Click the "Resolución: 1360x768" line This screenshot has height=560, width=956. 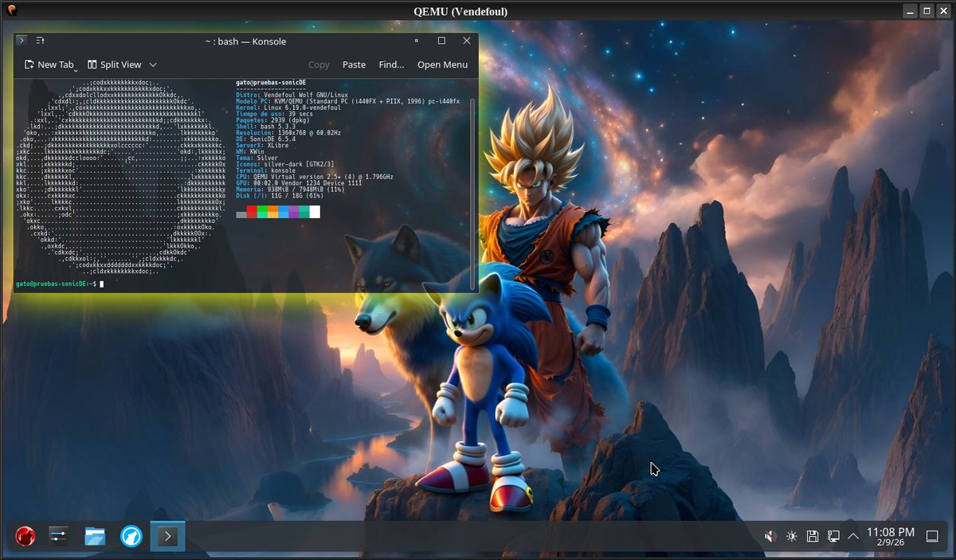click(288, 133)
